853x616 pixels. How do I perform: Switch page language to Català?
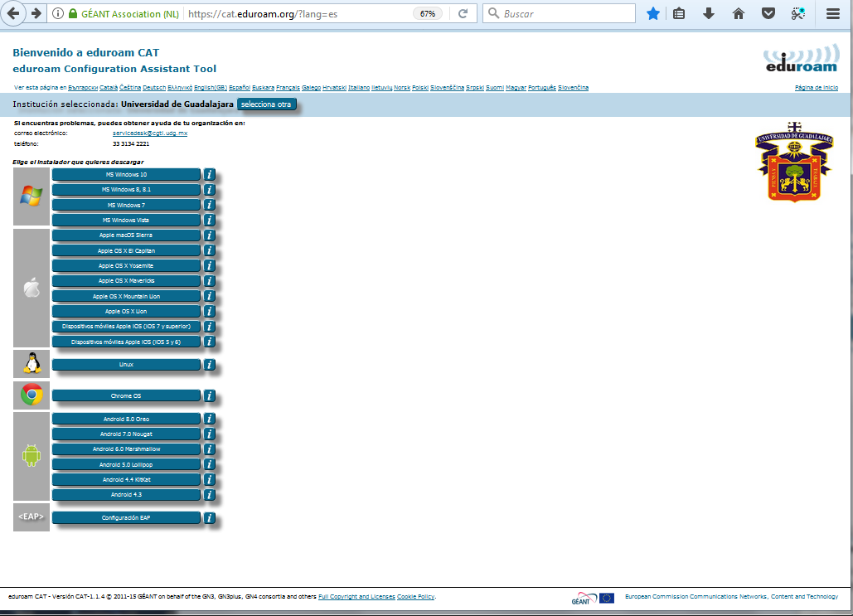coord(109,88)
